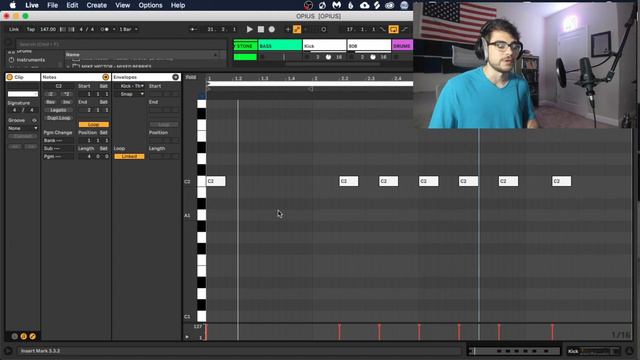Click the Groove hot-swap icon
The image size is (640, 360).
[x=34, y=120]
